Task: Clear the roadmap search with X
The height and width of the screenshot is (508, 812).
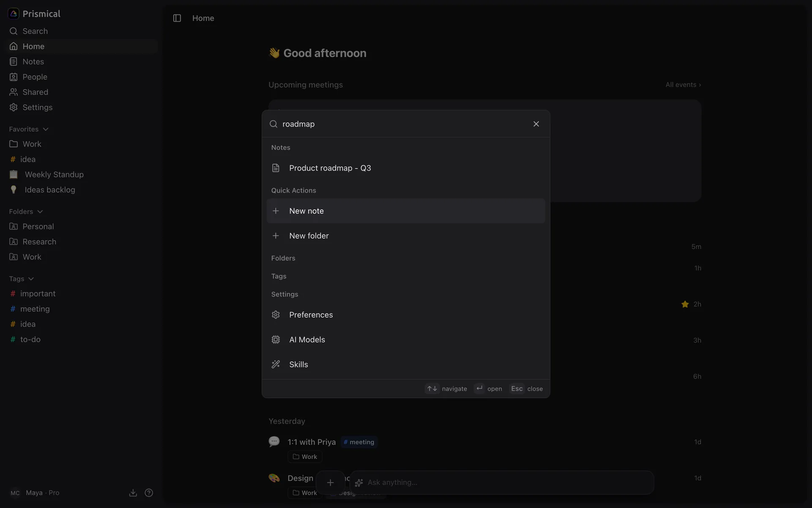Action: 536,124
